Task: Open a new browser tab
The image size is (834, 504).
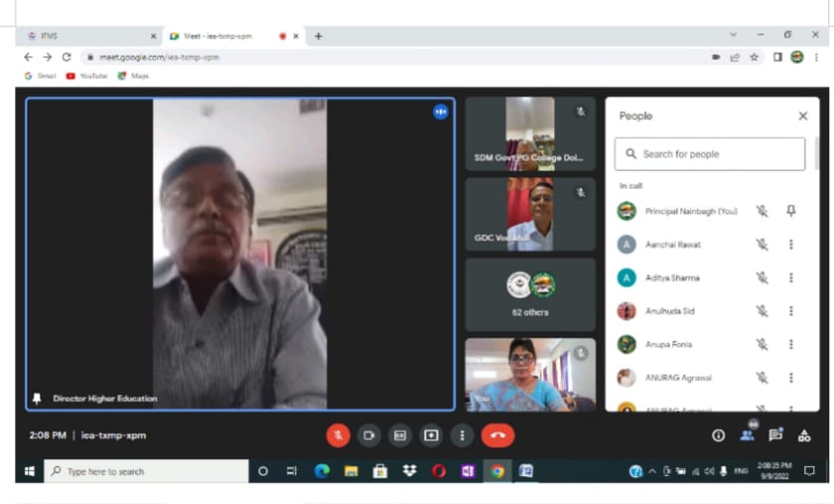Action: [x=319, y=36]
